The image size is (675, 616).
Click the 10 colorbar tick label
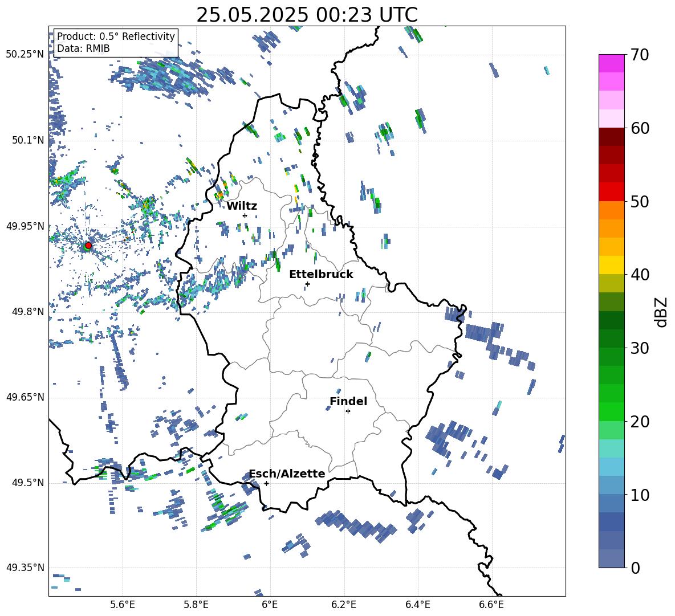coord(639,495)
